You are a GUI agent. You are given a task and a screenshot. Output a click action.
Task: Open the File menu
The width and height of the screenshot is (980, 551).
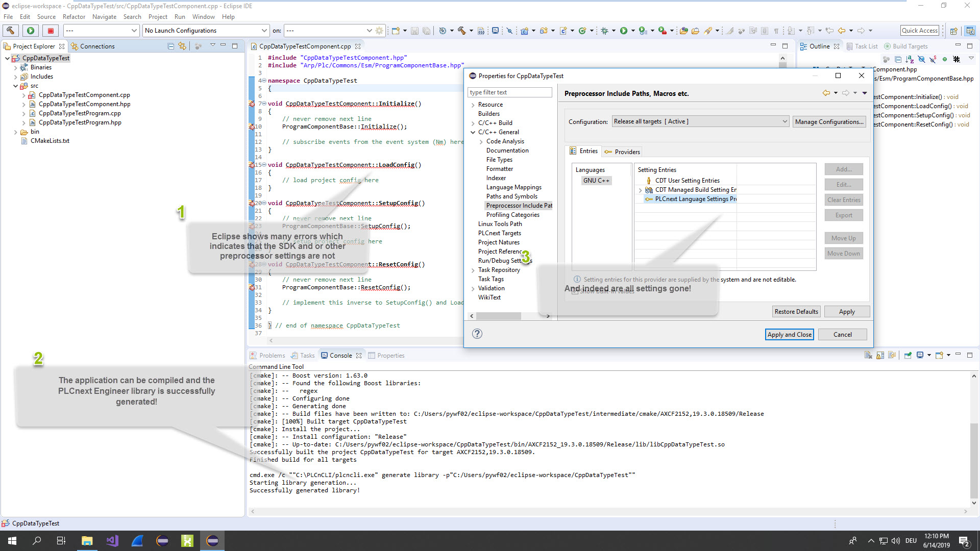pyautogui.click(x=8, y=16)
